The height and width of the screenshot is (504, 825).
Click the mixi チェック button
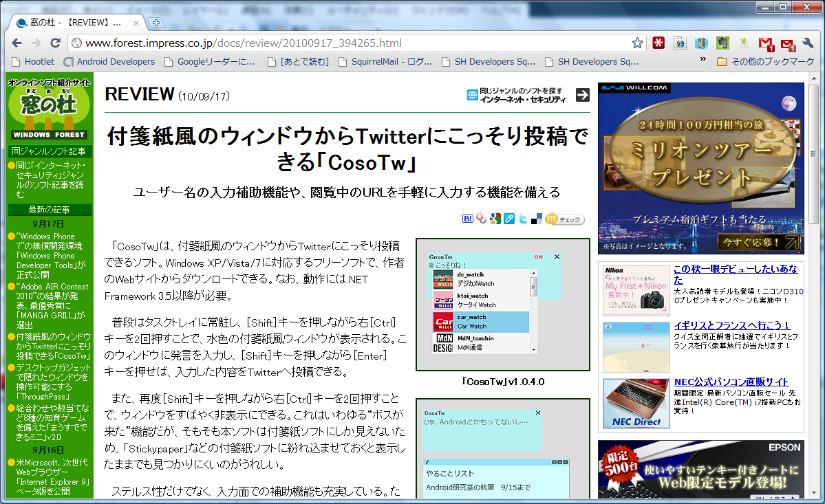(x=565, y=219)
